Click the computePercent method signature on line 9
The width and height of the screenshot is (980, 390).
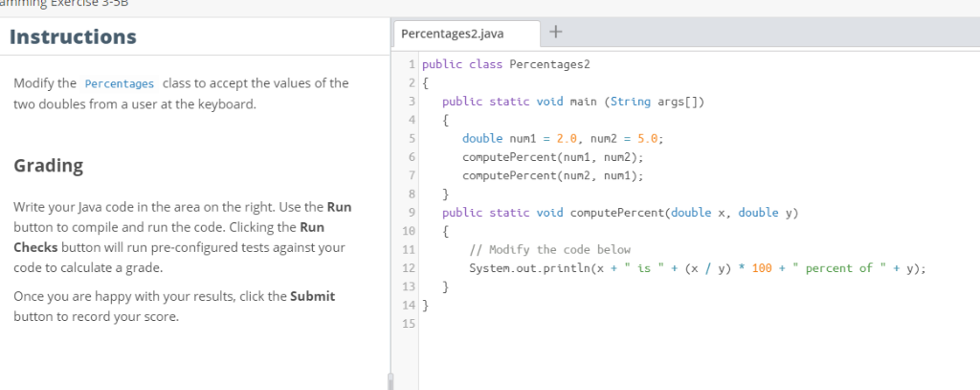620,213
